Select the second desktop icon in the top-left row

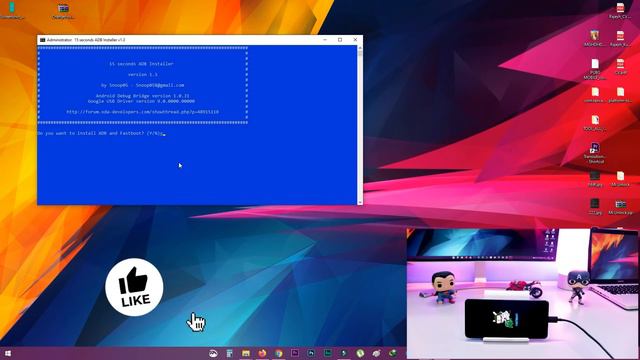coord(63,11)
